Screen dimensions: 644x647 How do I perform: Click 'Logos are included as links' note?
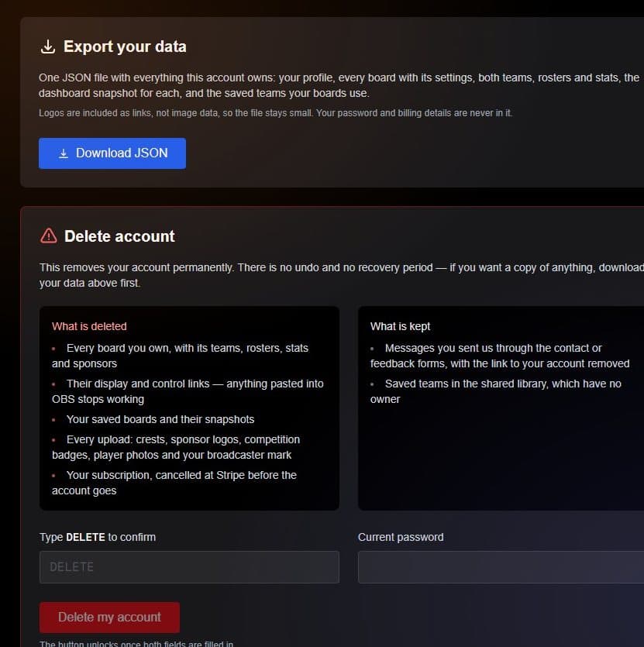coord(275,113)
